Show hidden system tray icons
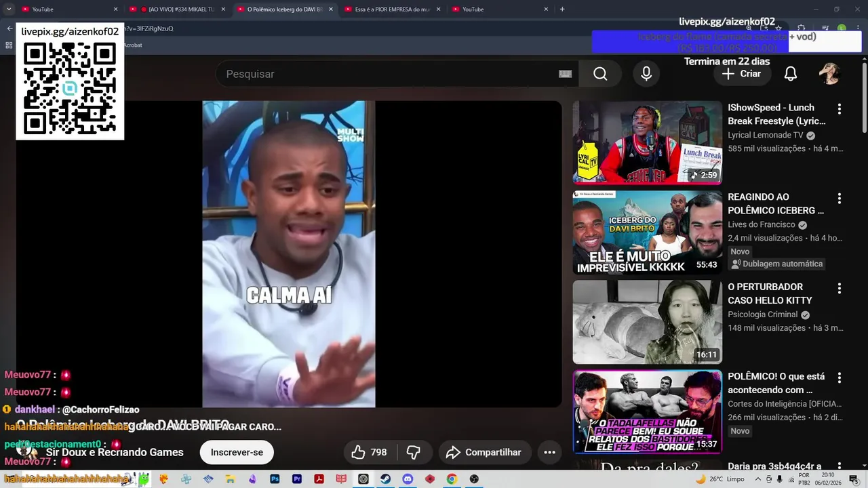Viewport: 868px width, 488px height. (x=758, y=479)
